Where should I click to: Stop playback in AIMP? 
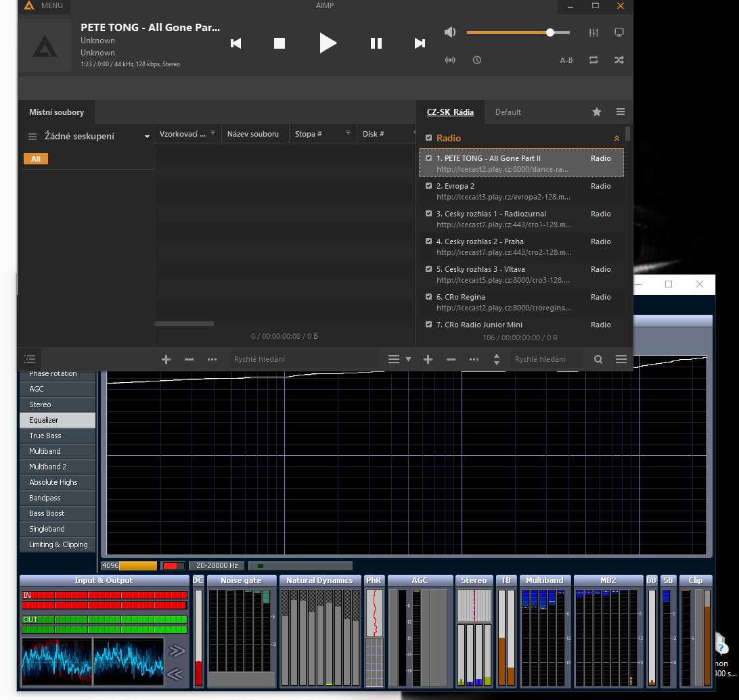click(x=279, y=43)
